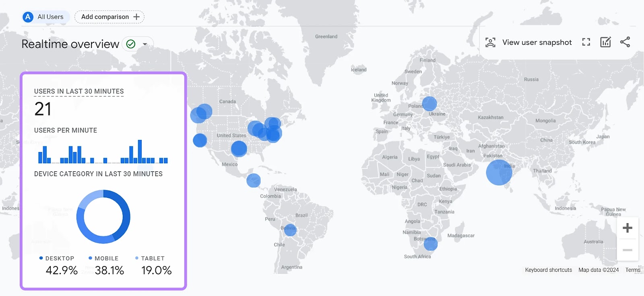Click the Add comparison button

pyautogui.click(x=109, y=17)
